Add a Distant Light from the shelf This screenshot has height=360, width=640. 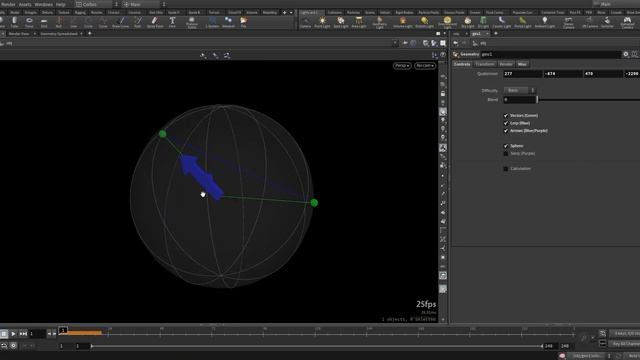pos(424,22)
